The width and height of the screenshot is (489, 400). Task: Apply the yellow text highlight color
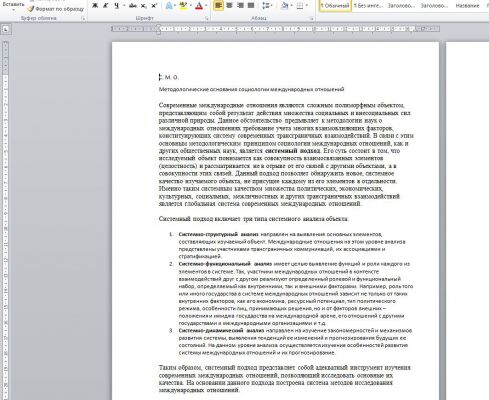pos(183,5)
